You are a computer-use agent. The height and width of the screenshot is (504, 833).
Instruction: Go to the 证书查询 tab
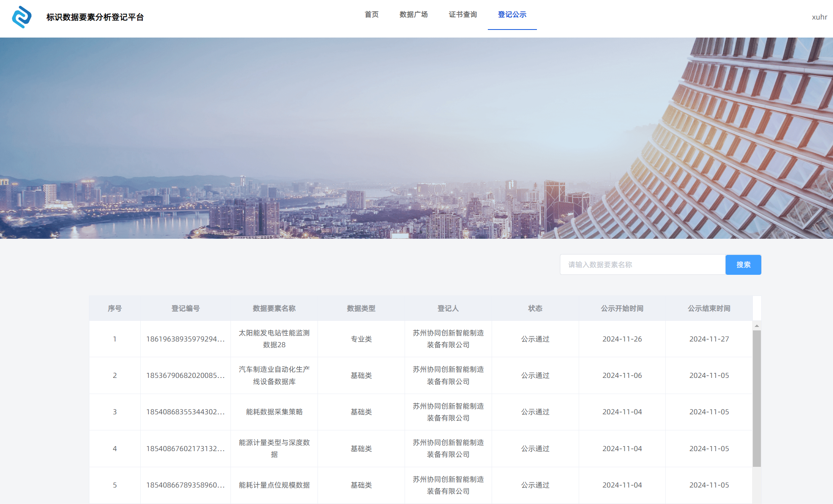[463, 15]
